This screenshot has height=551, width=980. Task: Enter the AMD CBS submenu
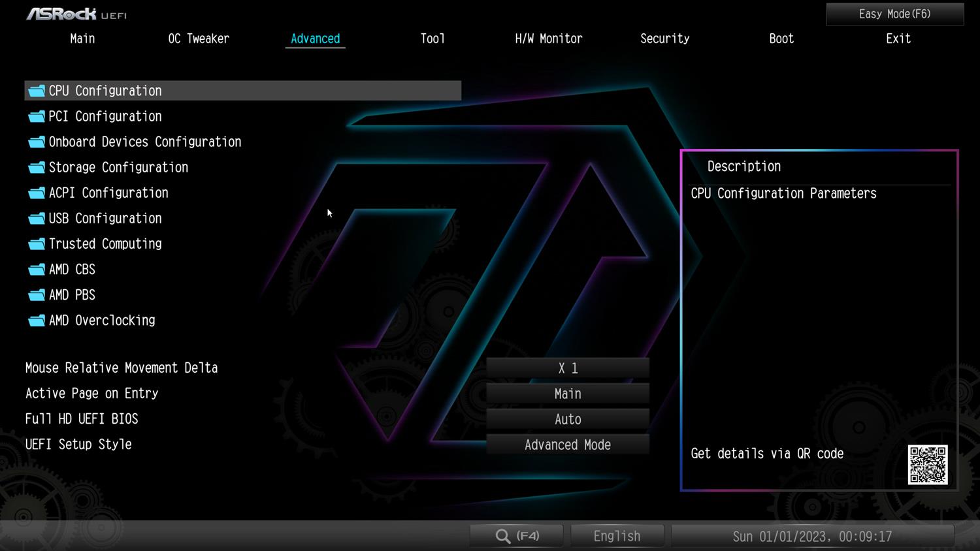click(x=72, y=269)
